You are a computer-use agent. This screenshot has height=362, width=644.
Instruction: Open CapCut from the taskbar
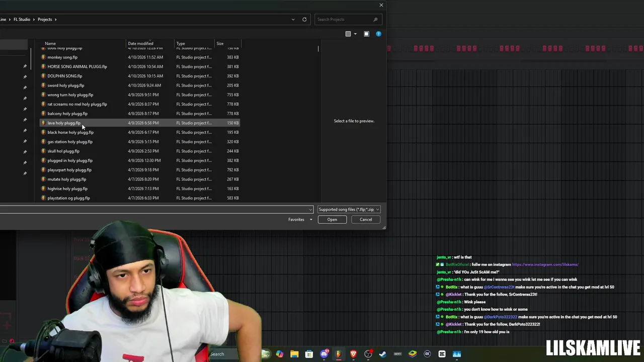coord(442,354)
